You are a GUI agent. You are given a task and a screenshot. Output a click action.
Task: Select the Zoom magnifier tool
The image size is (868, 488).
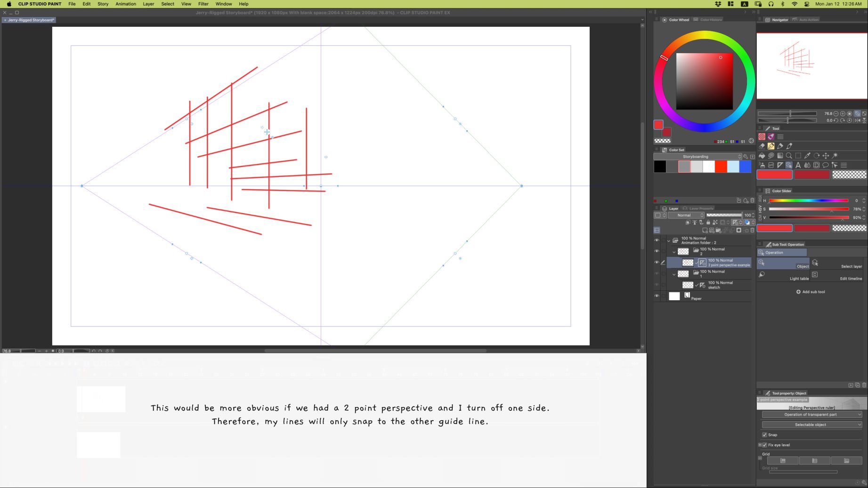point(789,156)
